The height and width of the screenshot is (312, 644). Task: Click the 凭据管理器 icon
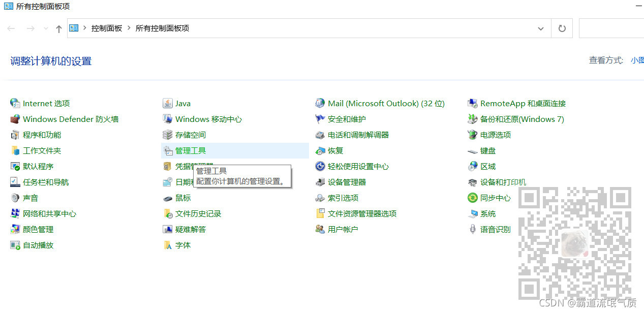click(167, 166)
